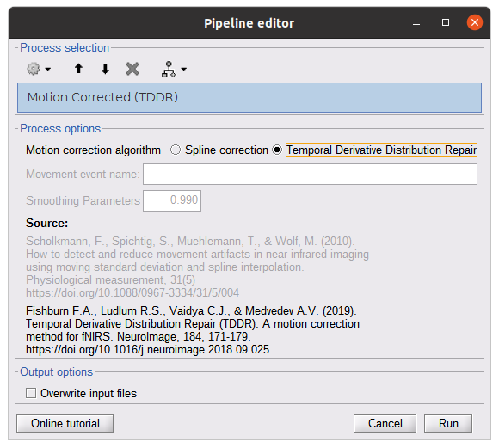Image resolution: width=499 pixels, height=448 pixels.
Task: Click the Scholkmann doi.org link text
Action: point(132,292)
